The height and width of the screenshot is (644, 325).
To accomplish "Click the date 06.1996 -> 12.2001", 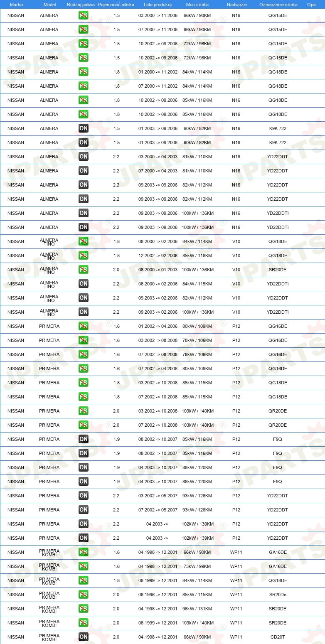I will pyautogui.click(x=158, y=595).
